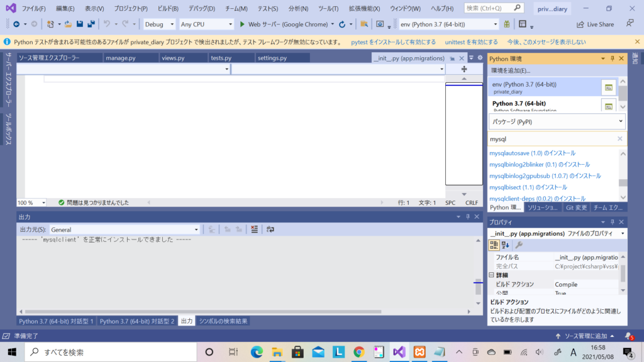Open editor tab settings gear icon
Screen dimensions: 644x362
[x=480, y=58]
